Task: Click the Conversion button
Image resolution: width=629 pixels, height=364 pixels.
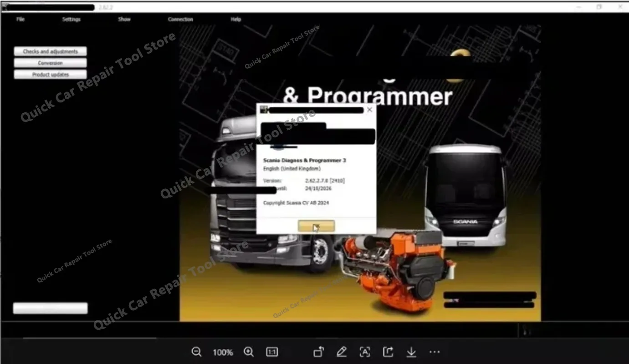Action: (x=50, y=63)
